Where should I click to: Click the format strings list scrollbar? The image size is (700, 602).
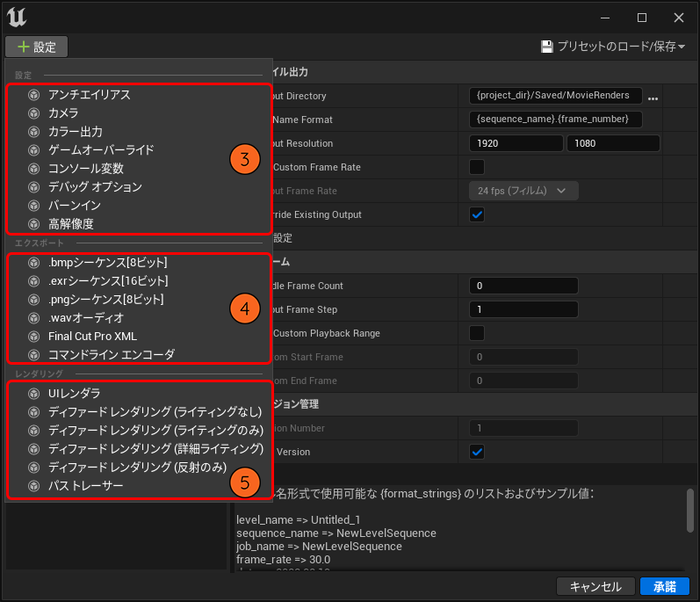click(x=690, y=511)
